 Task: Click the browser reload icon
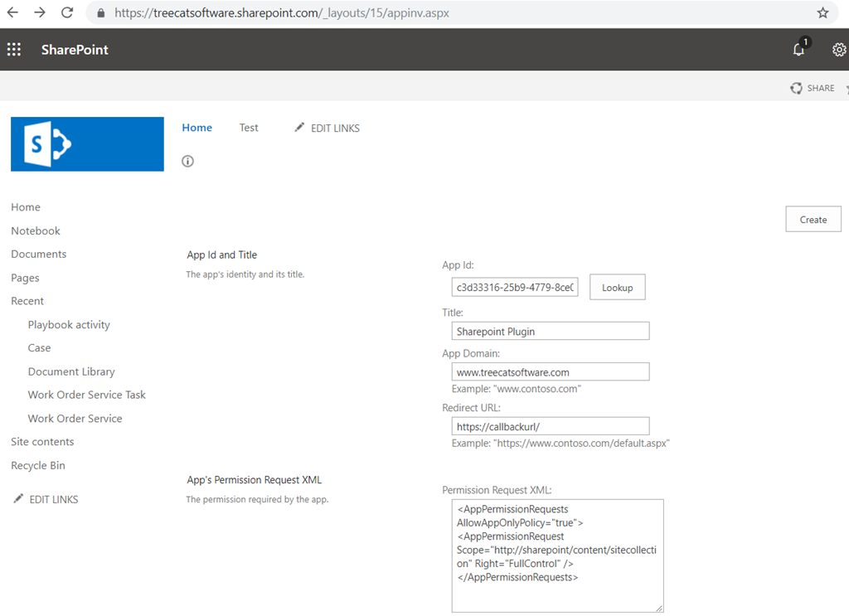pos(67,13)
